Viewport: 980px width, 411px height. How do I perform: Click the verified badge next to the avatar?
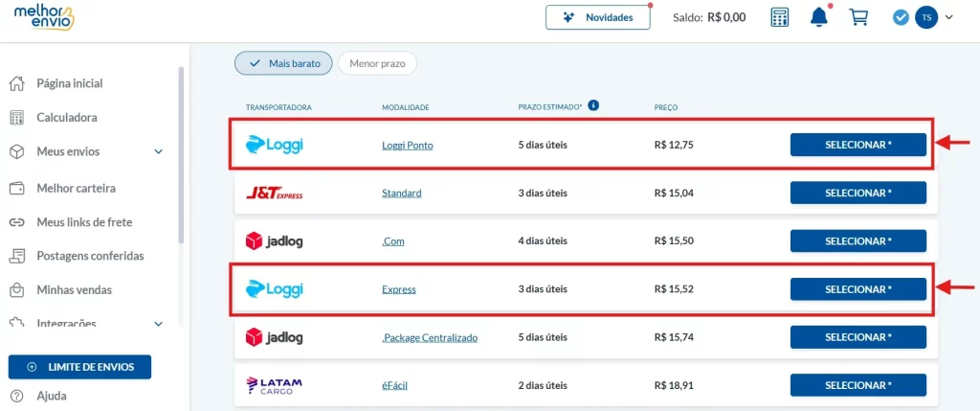pyautogui.click(x=900, y=17)
